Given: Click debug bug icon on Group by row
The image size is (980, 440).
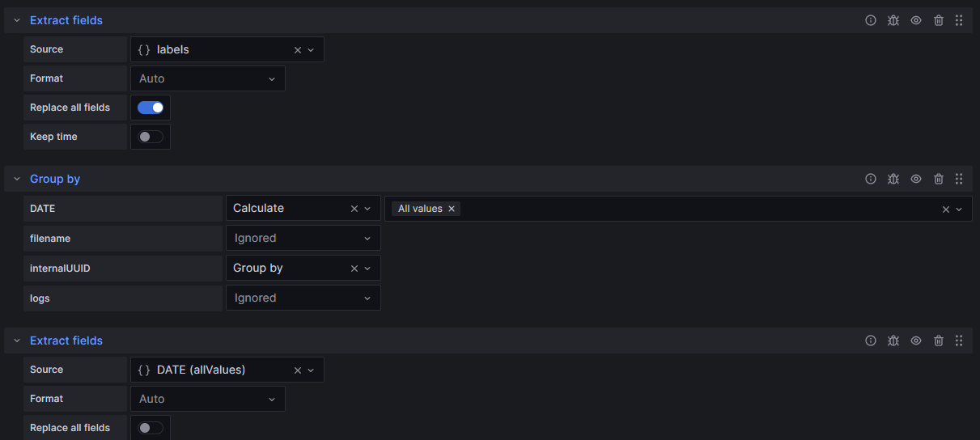Looking at the screenshot, I should [x=893, y=179].
